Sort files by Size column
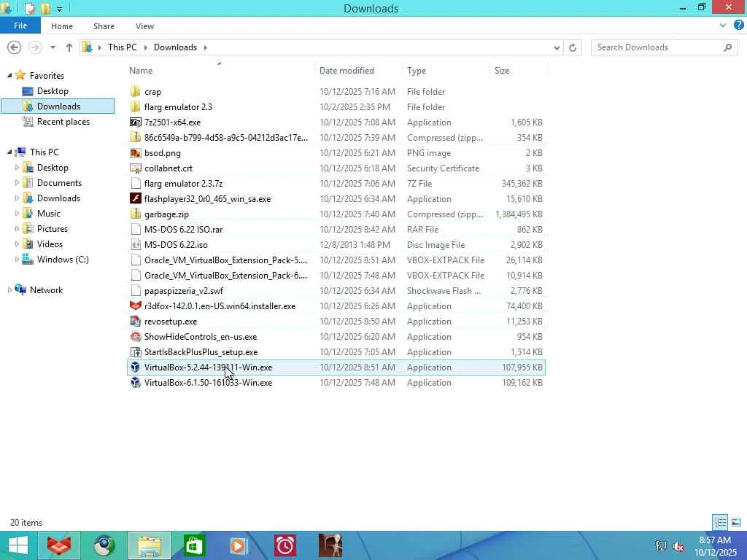The image size is (747, 560). coord(519,71)
